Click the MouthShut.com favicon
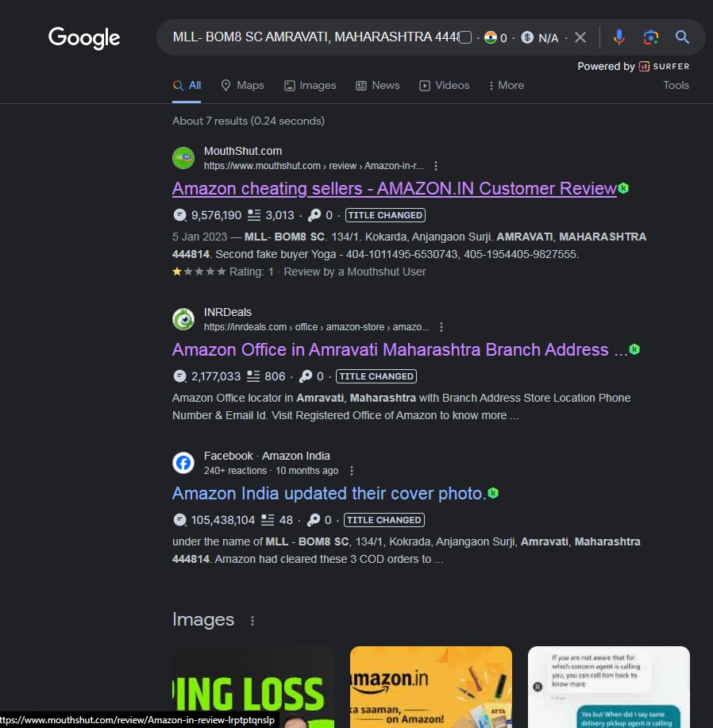 (x=183, y=158)
